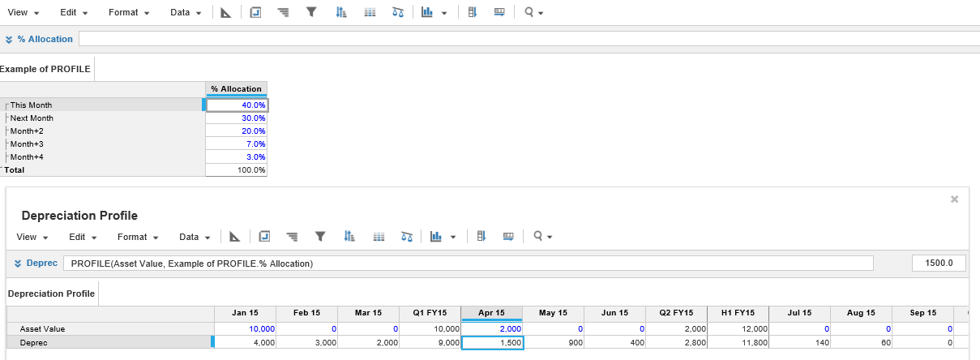Click the pivot triangle icon in top toolbar

tap(226, 13)
